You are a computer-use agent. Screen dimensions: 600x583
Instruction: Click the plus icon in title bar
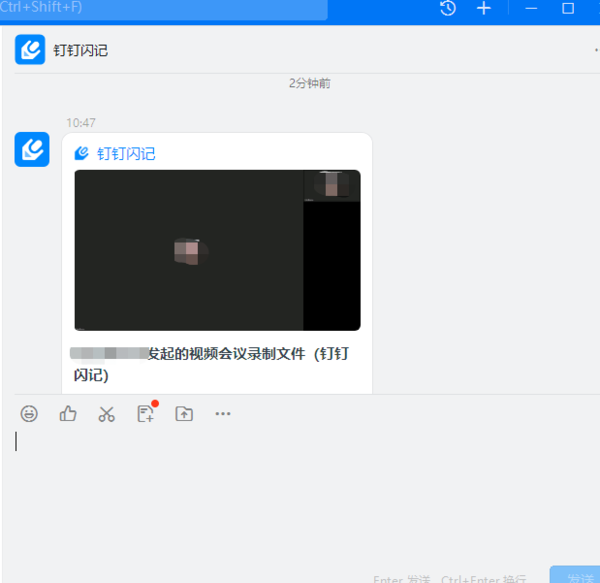(x=484, y=8)
